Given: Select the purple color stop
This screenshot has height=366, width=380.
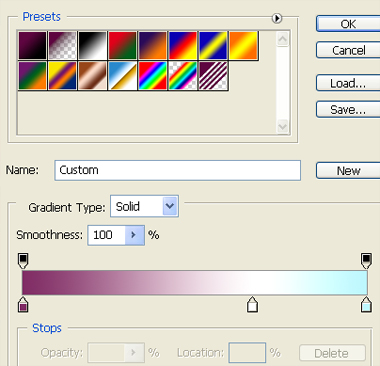Looking at the screenshot, I should (x=23, y=304).
